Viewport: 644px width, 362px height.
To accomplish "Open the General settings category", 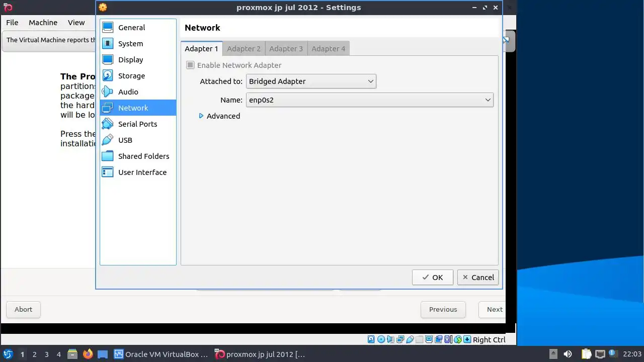I will (x=138, y=28).
